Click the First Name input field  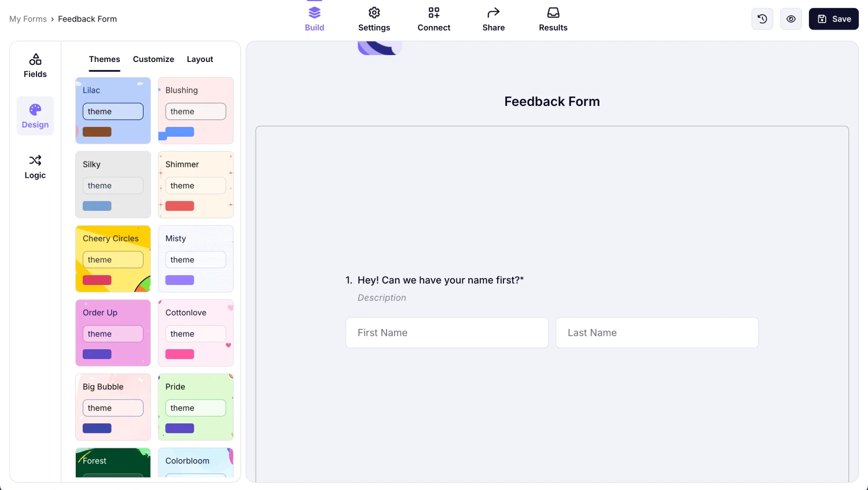click(447, 332)
